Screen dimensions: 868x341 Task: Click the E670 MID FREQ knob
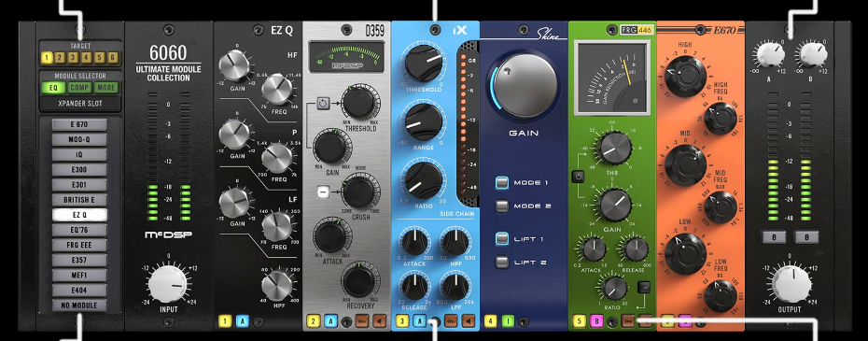tap(721, 206)
